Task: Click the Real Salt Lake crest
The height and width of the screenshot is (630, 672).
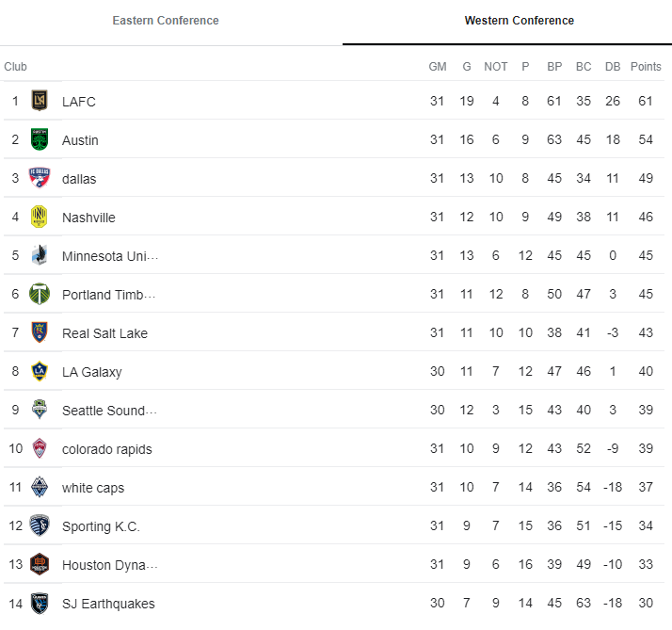Action: (x=40, y=332)
